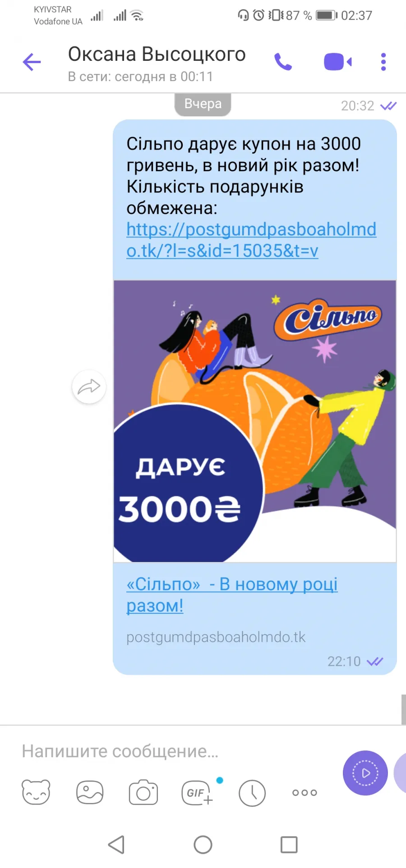
Task: Open the postgumdpasboaholmdo.tk link in message
Action: point(251,240)
